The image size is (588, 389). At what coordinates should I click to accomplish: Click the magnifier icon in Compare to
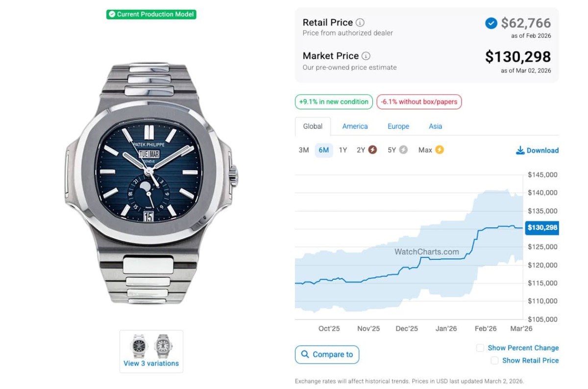click(x=305, y=354)
